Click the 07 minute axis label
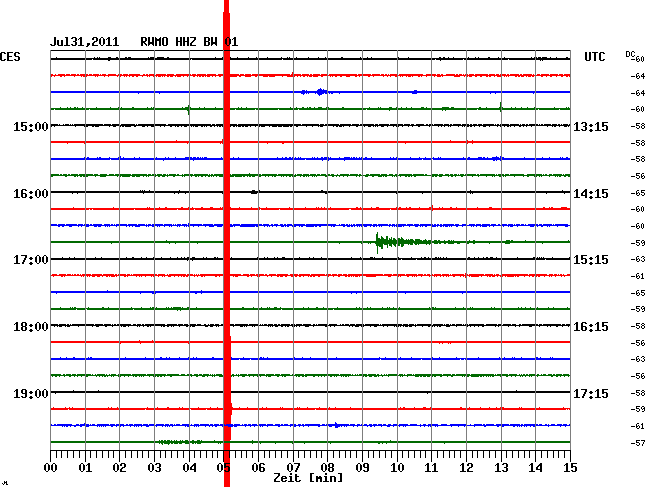The height and width of the screenshot is (494, 650). pos(293,468)
